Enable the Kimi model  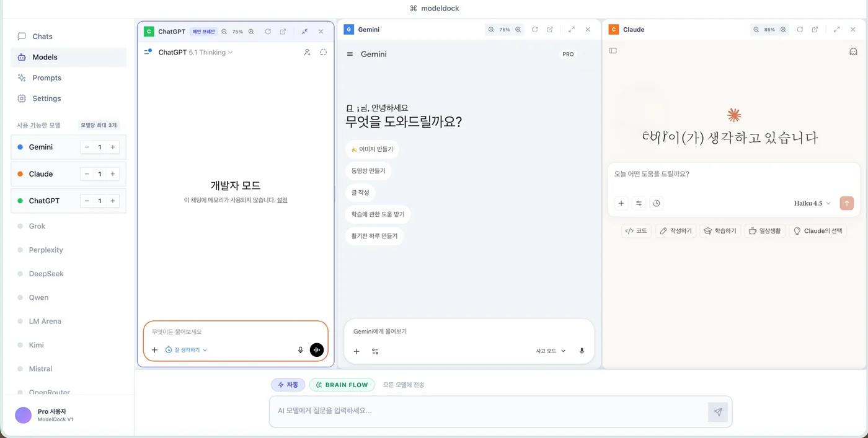68,345
